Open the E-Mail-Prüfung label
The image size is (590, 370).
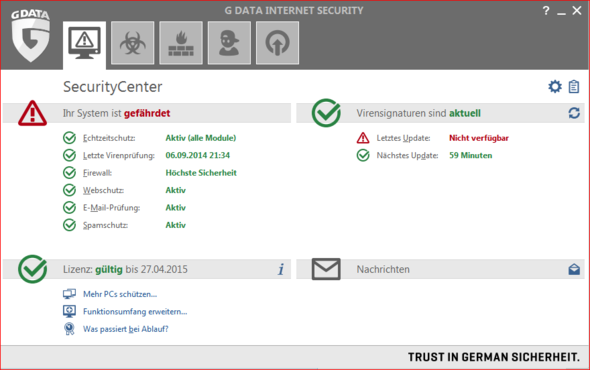point(111,207)
